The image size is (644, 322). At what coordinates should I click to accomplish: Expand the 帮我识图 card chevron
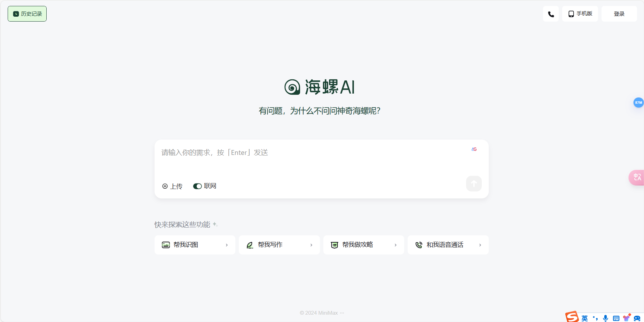[x=227, y=245]
